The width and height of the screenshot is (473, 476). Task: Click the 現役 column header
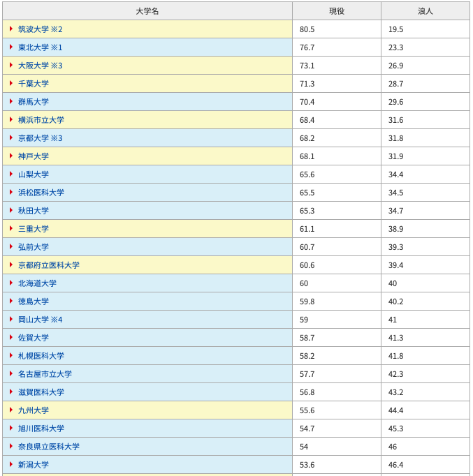(337, 11)
